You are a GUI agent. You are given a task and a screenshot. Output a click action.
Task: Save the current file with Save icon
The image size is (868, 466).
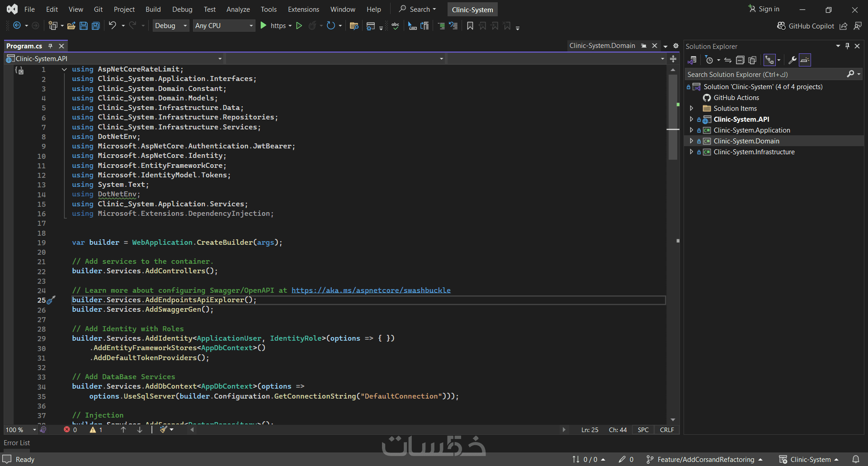coord(84,26)
